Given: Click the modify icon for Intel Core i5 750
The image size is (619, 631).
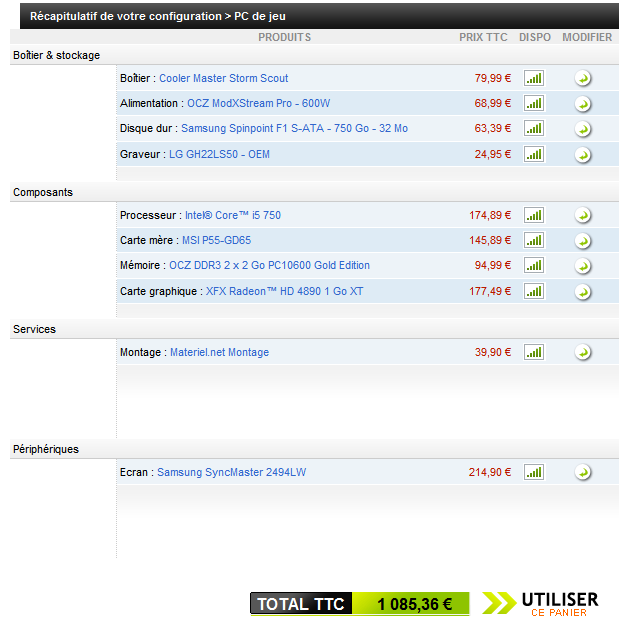Looking at the screenshot, I should coord(582,216).
